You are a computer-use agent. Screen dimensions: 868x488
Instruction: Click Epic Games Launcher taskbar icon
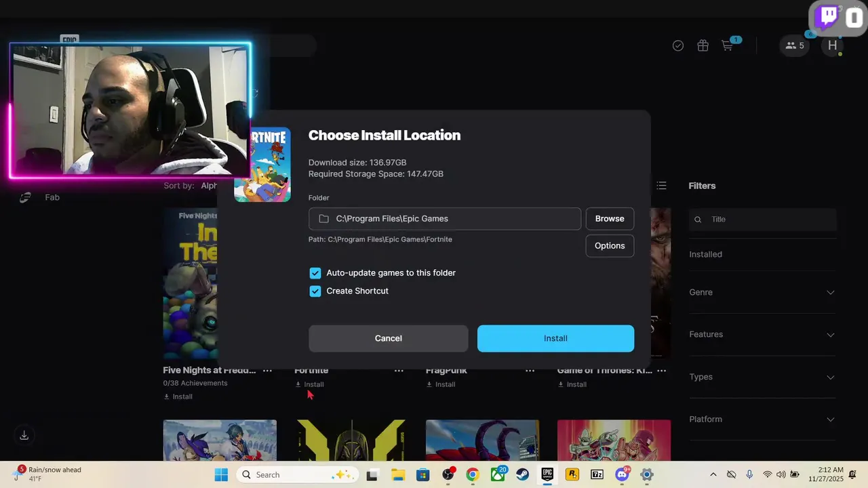[x=547, y=475]
